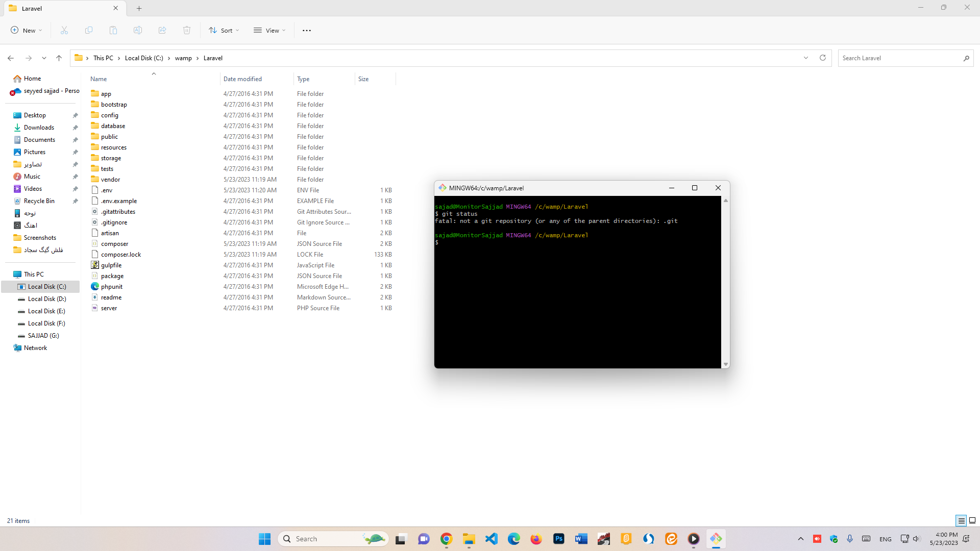Go forward with the Forward arrow

pos(29,58)
